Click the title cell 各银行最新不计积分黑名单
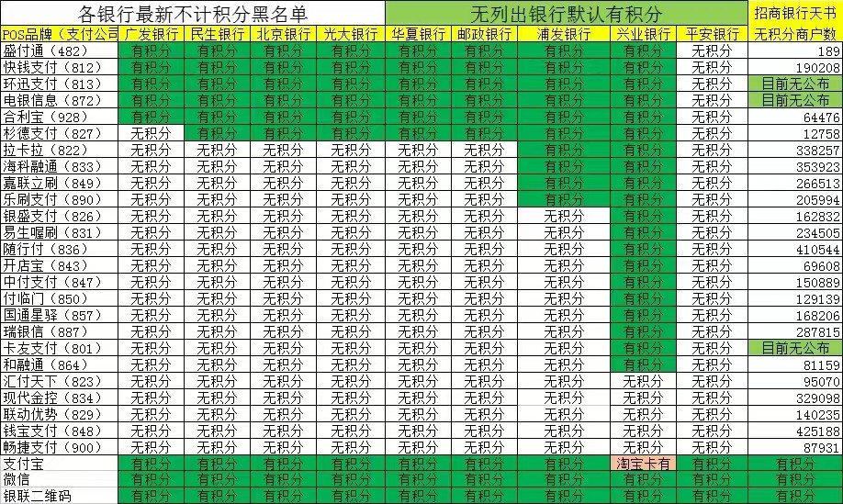 tap(193, 13)
